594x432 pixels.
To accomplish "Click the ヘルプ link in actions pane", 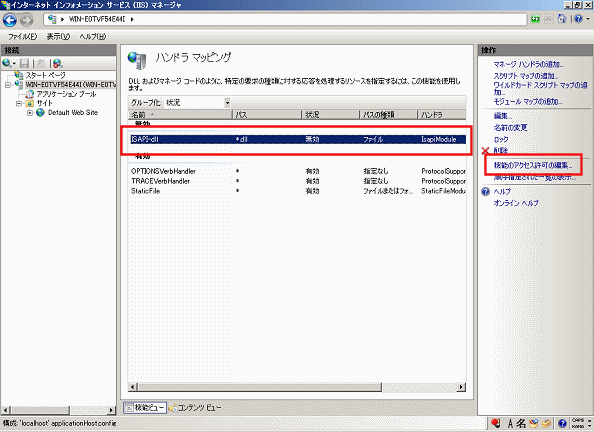I will click(502, 192).
